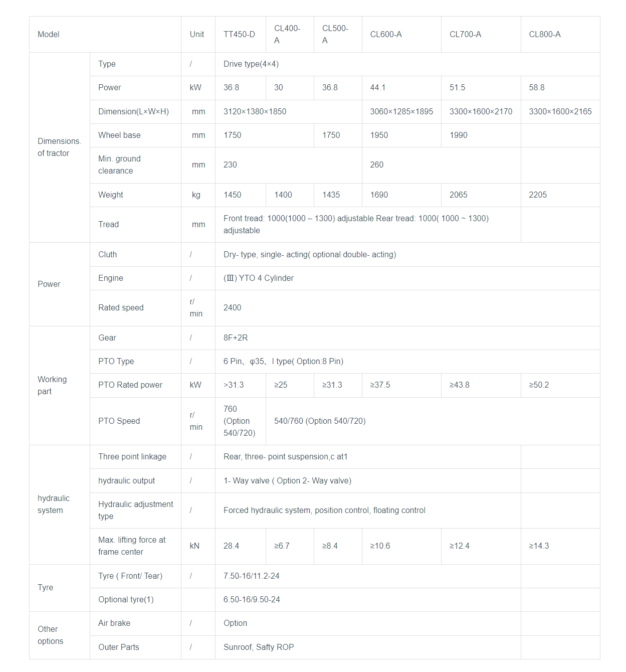Screen dimensions: 626x672
Task: Click the hydraulic system category cell
Action: point(54,504)
